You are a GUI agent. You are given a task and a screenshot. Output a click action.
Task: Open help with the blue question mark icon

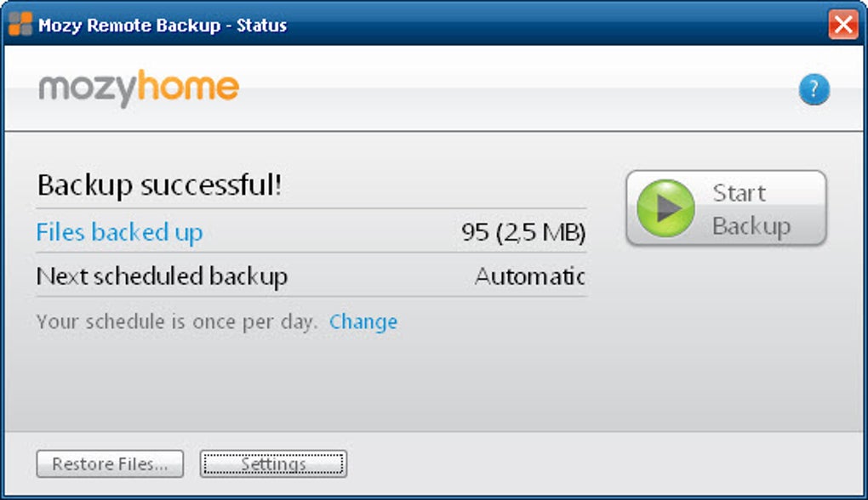(x=814, y=90)
